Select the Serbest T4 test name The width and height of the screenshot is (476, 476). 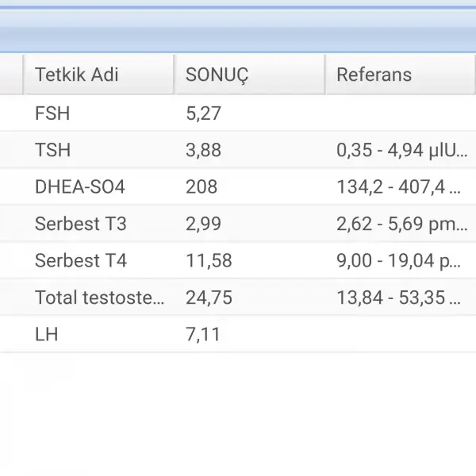coord(80,260)
